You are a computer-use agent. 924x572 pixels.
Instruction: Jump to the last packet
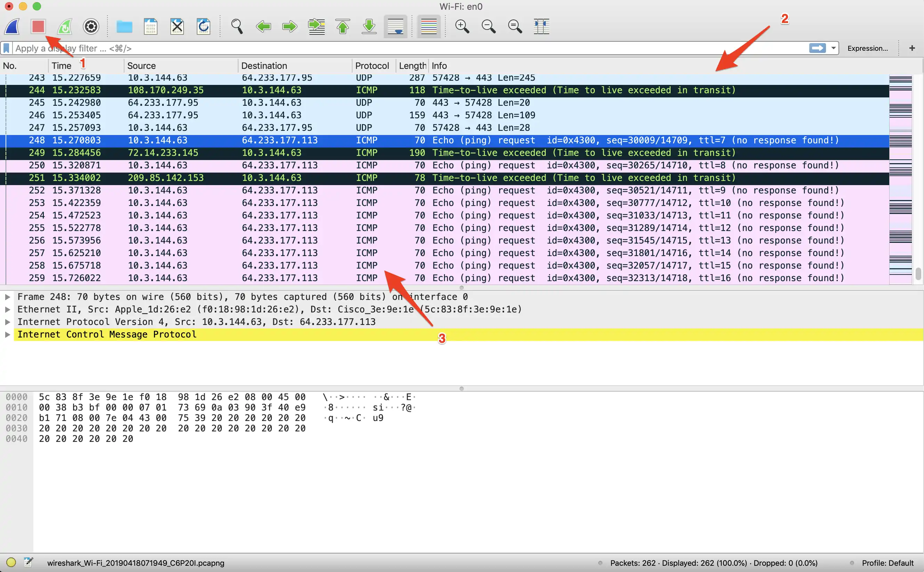pyautogui.click(x=369, y=26)
